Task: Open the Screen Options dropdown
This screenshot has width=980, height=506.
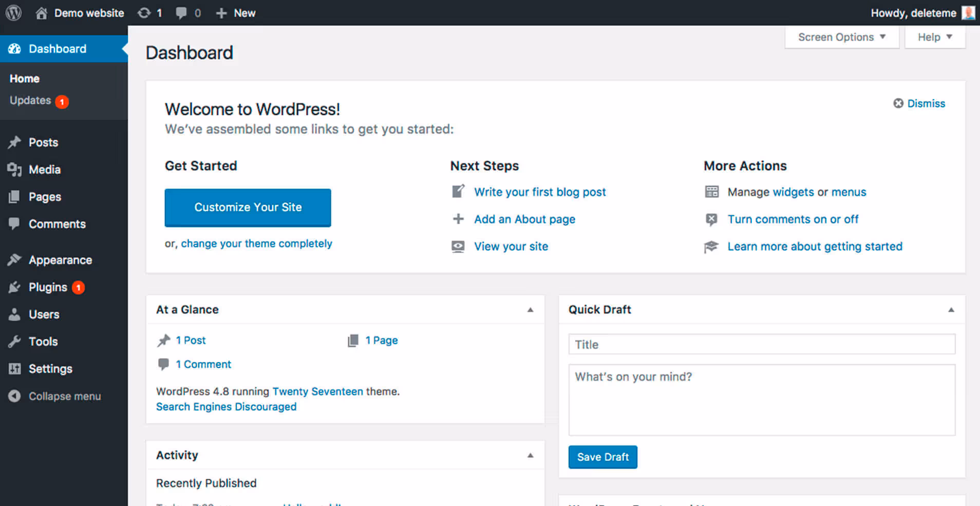Action: click(x=842, y=37)
